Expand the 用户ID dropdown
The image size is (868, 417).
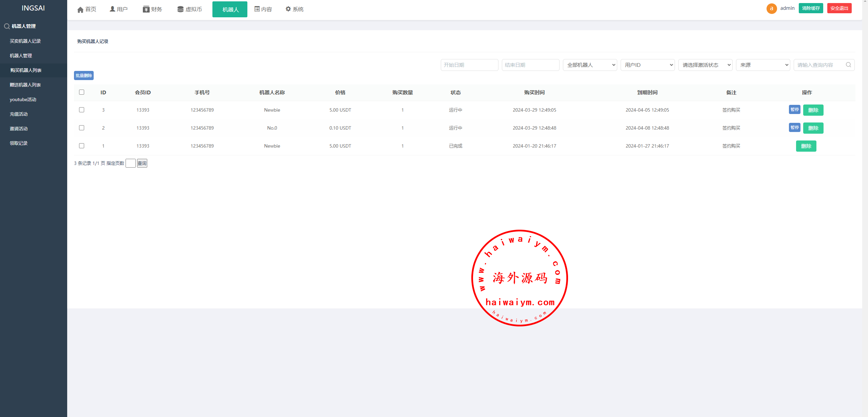pos(647,65)
